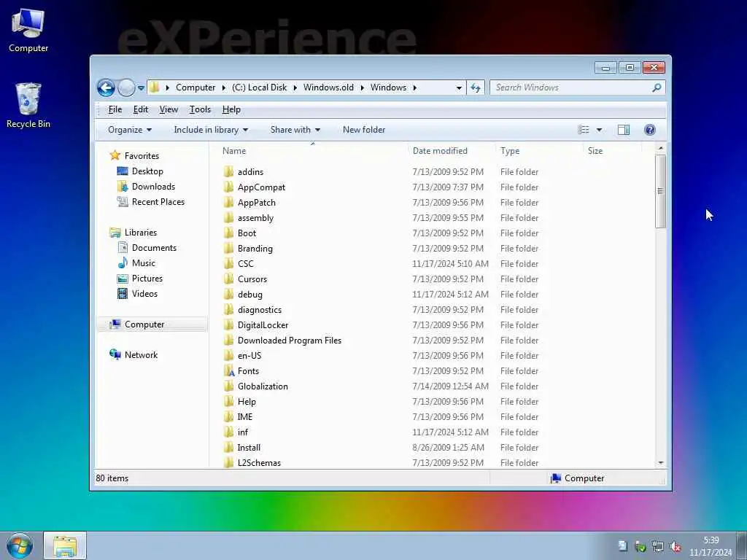Select the AppPatch folder icon
747x560 pixels.
tap(228, 203)
